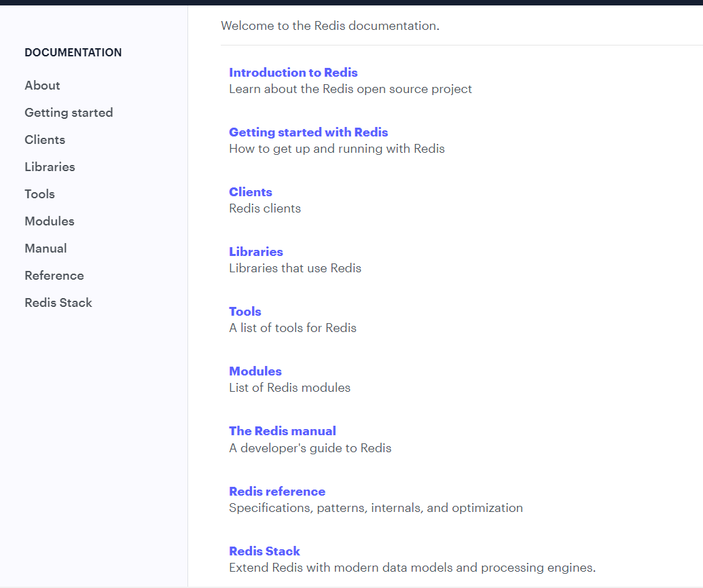Follow the Redis Stack heading link
The height and width of the screenshot is (588, 703).
264,551
